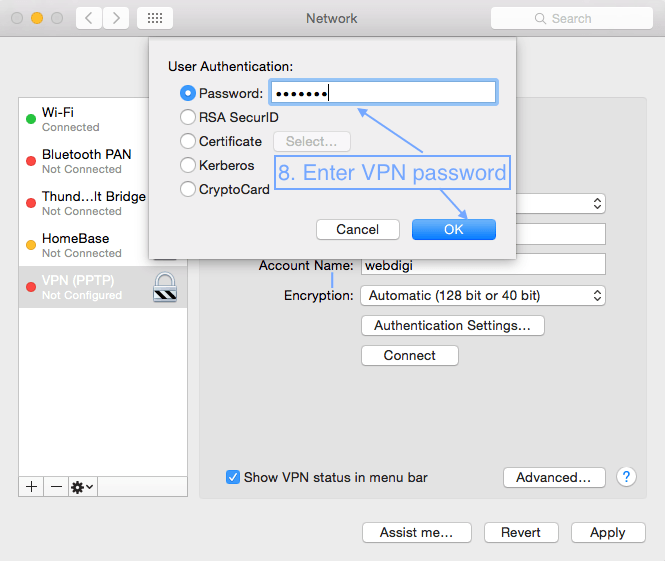The image size is (665, 561).
Task: Select the RSA SecurID radio button
Action: [188, 117]
